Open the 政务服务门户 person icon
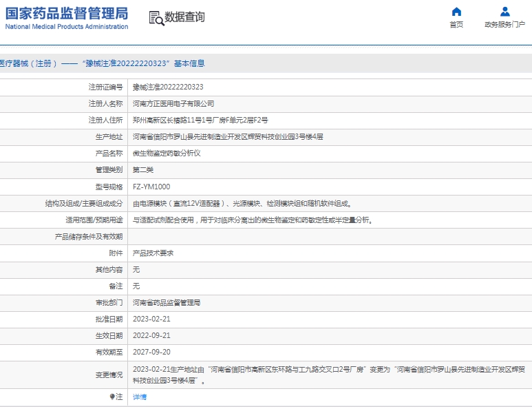 (x=505, y=12)
